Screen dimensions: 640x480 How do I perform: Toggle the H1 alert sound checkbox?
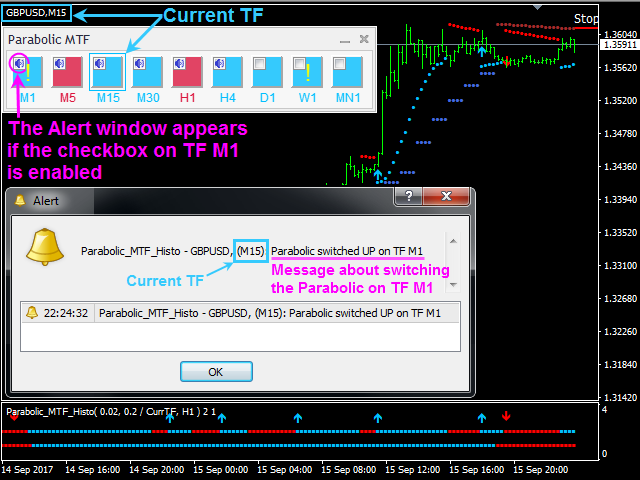(x=180, y=64)
